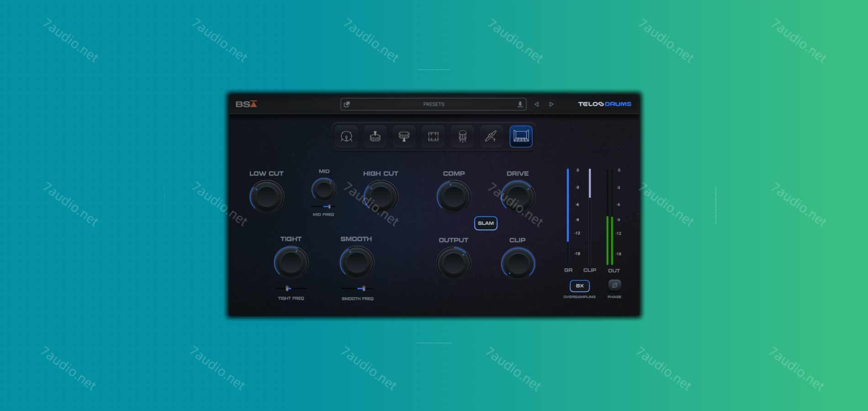Click the Smooth knob
This screenshot has width=868, height=411.
pos(357,263)
